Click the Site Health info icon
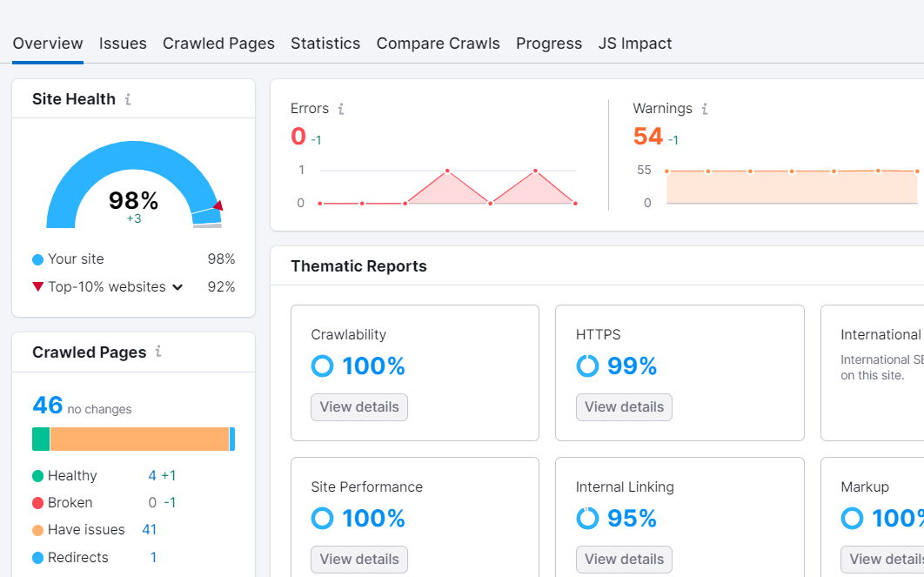This screenshot has width=924, height=577. 128,99
